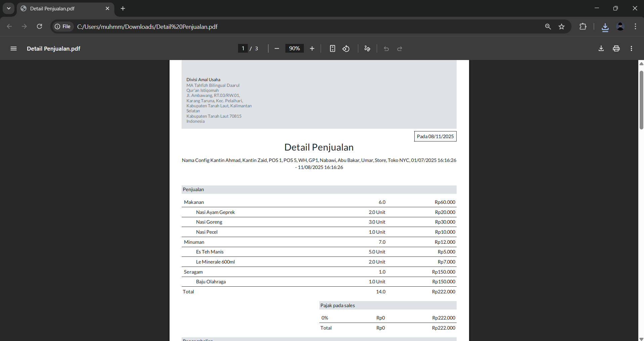
Task: Click the vertical scrollbar thumb
Action: pos(641,100)
